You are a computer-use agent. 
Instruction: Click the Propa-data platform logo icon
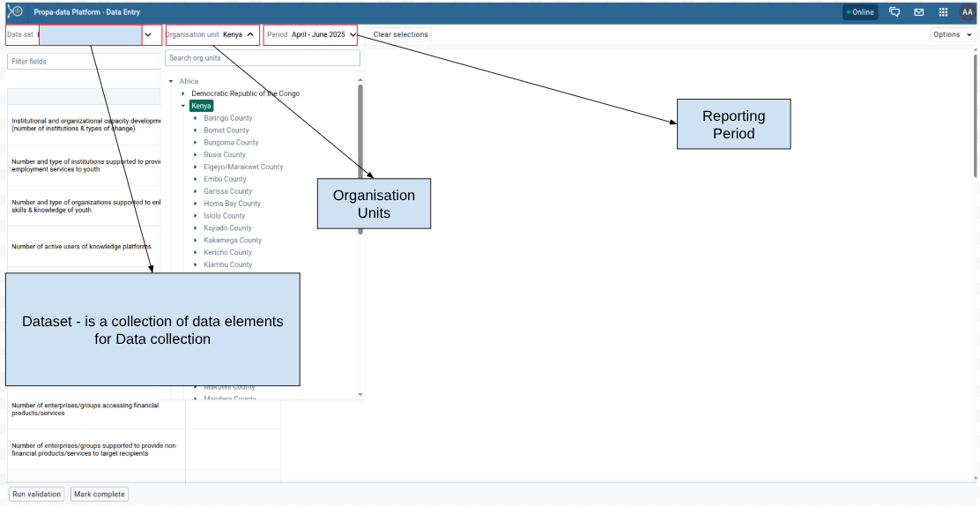(x=15, y=12)
